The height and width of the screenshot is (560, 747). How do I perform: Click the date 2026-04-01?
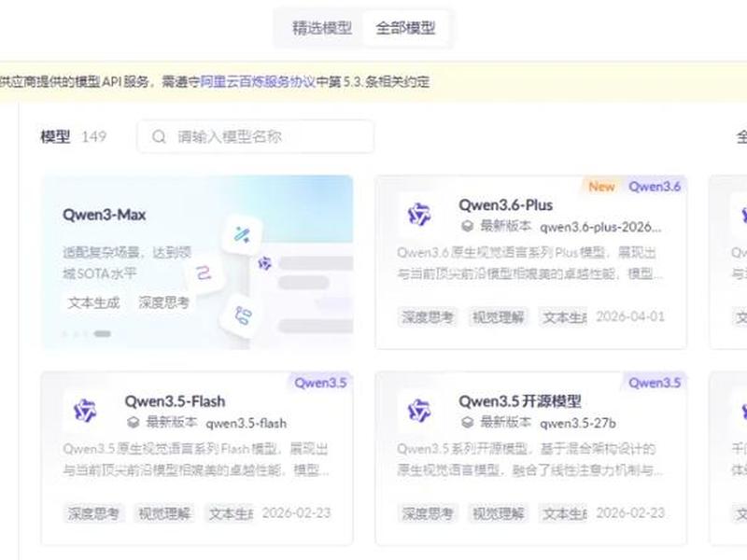[x=629, y=316]
